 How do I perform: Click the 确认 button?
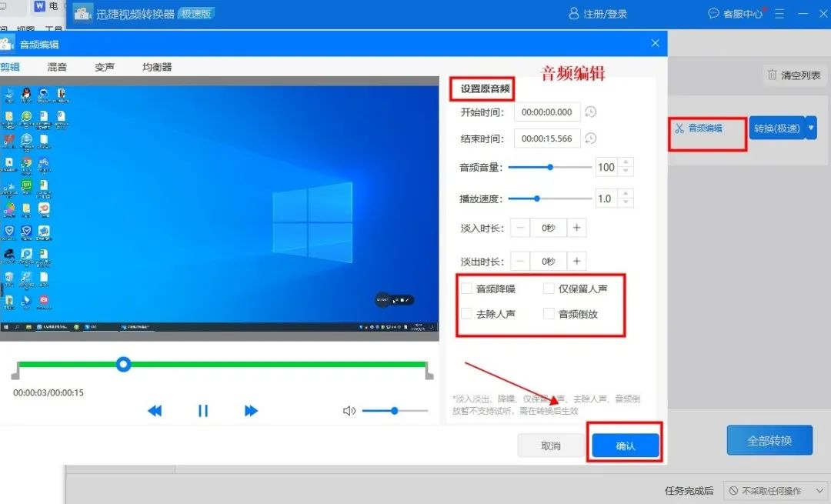tap(626, 446)
